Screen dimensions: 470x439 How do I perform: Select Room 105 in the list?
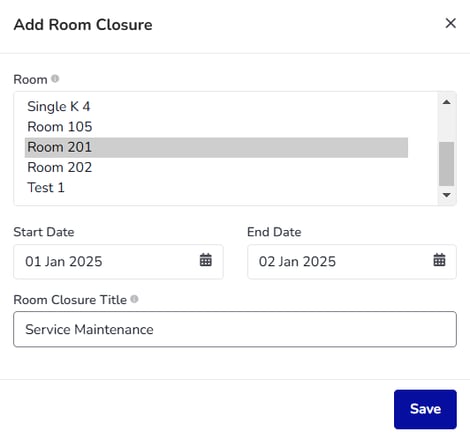(x=216, y=127)
